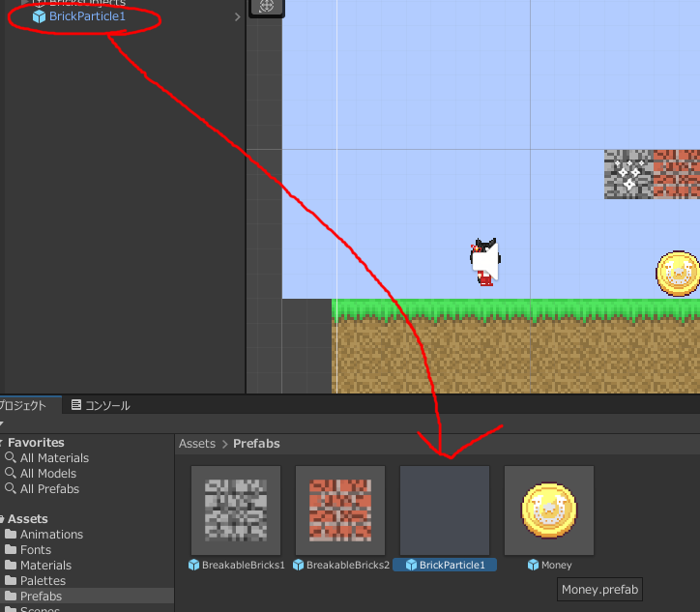Select the player character in scene view
700x612 pixels.
(485, 262)
